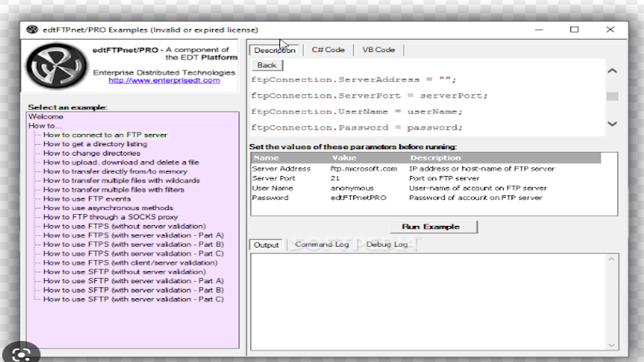Select How to FTP through a SOCKS proxy
644x362 pixels.
(x=110, y=216)
